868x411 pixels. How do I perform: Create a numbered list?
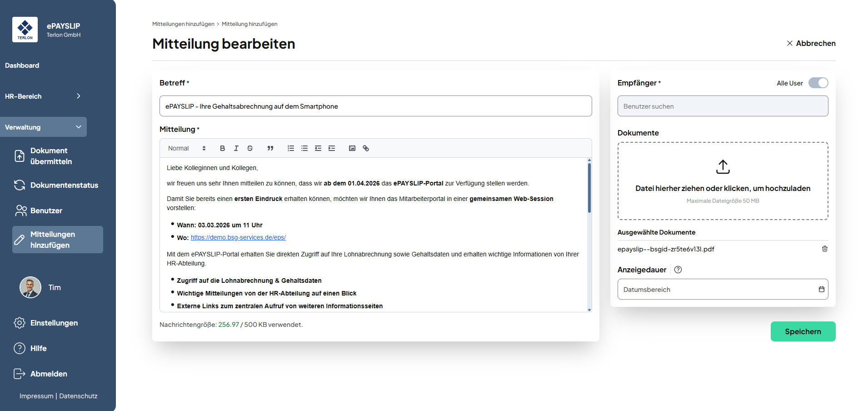pyautogui.click(x=291, y=148)
